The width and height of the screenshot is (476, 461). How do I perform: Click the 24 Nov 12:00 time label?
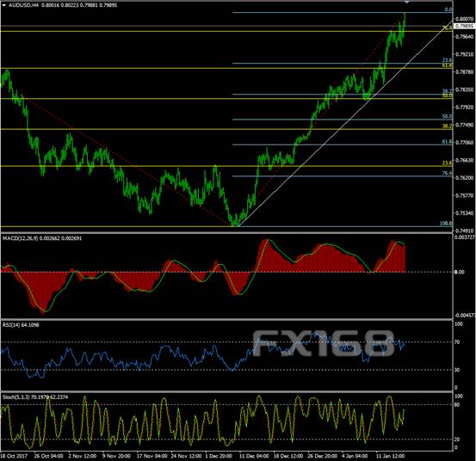coord(186,456)
